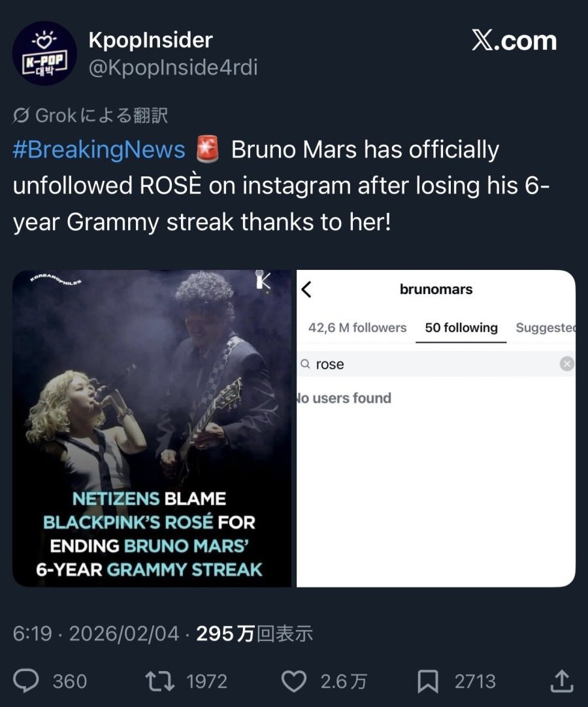
Task: Like the post with heart icon
Action: (x=293, y=682)
